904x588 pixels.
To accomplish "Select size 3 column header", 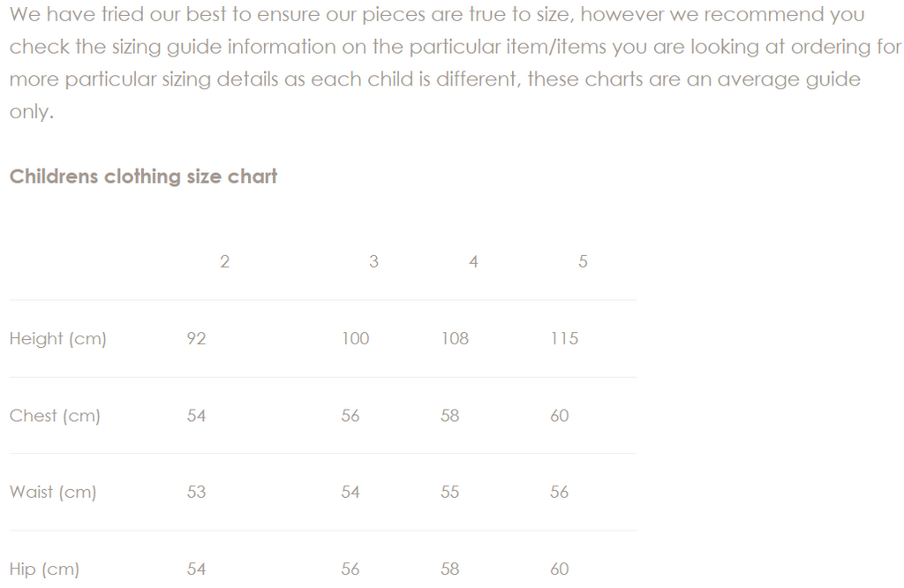I will click(x=373, y=262).
